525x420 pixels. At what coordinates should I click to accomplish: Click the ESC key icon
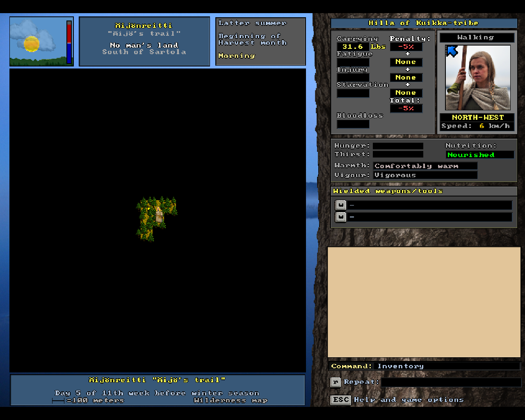click(x=340, y=400)
